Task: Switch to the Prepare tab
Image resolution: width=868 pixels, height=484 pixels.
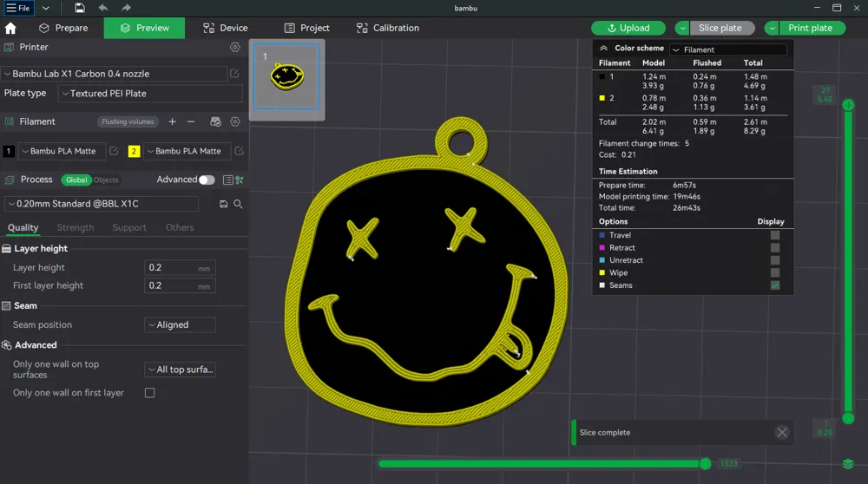Action: (63, 28)
